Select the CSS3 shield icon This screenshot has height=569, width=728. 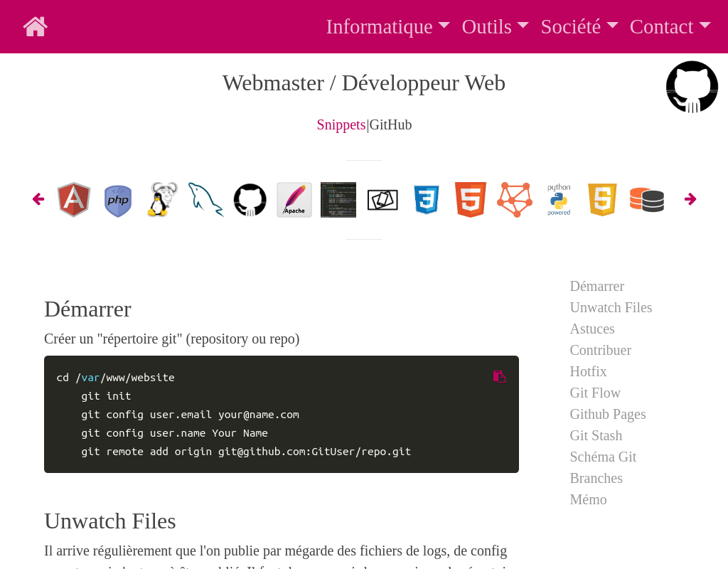[426, 200]
